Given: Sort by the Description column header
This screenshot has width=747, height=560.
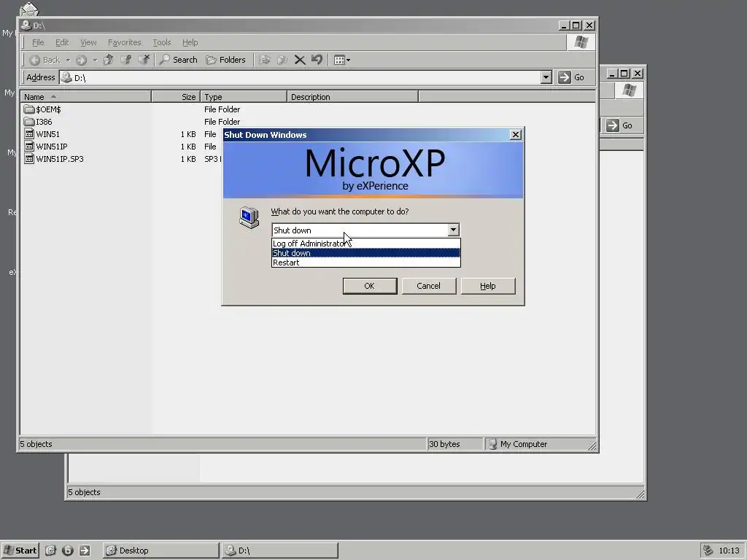Looking at the screenshot, I should [x=352, y=97].
